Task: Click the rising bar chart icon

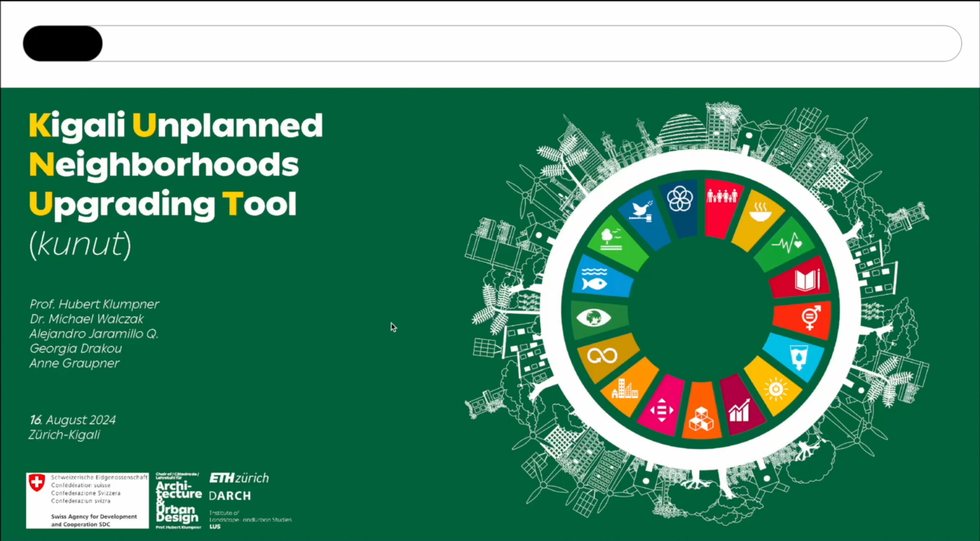Action: click(x=739, y=410)
